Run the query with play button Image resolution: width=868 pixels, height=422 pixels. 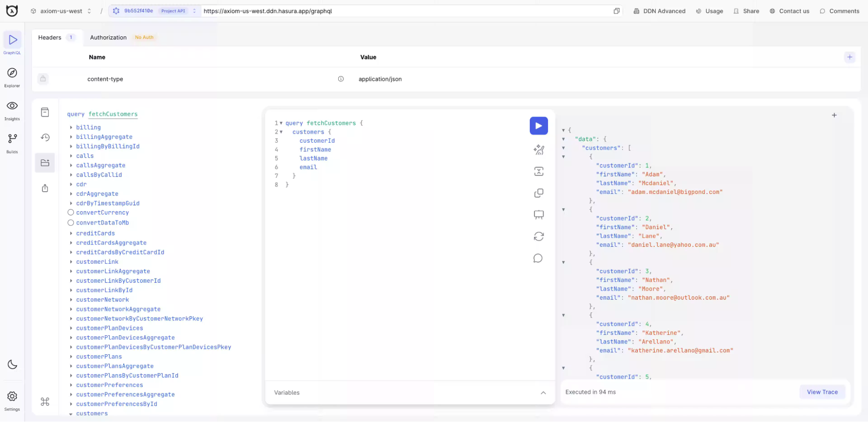coord(538,126)
